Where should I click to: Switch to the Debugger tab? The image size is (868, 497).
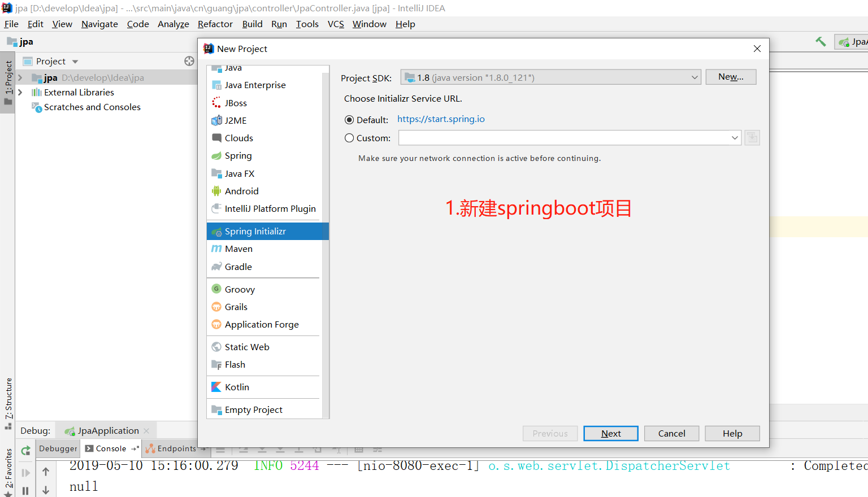58,448
